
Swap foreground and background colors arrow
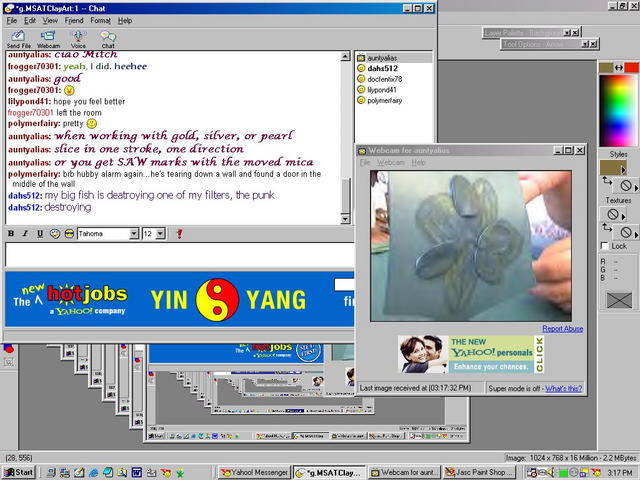(x=619, y=68)
